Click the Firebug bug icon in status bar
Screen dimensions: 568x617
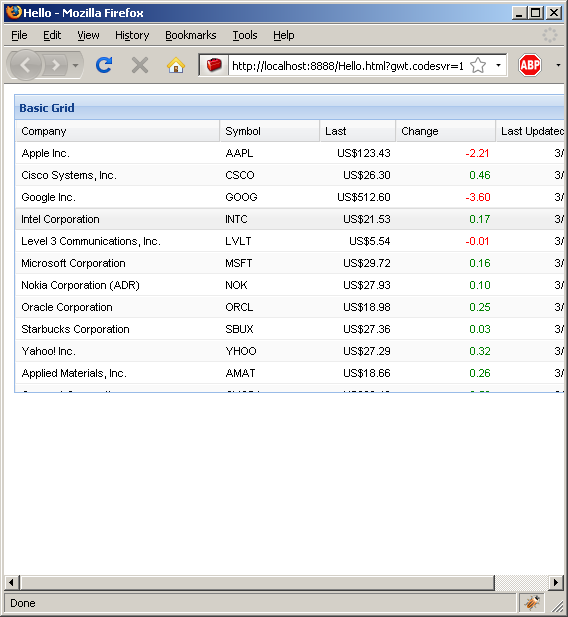coord(532,602)
